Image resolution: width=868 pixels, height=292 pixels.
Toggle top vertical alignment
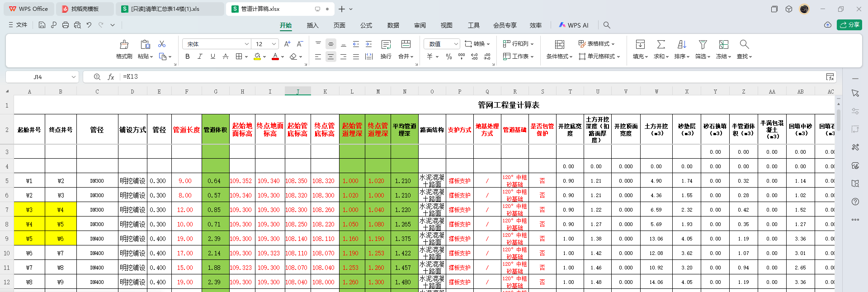point(318,44)
